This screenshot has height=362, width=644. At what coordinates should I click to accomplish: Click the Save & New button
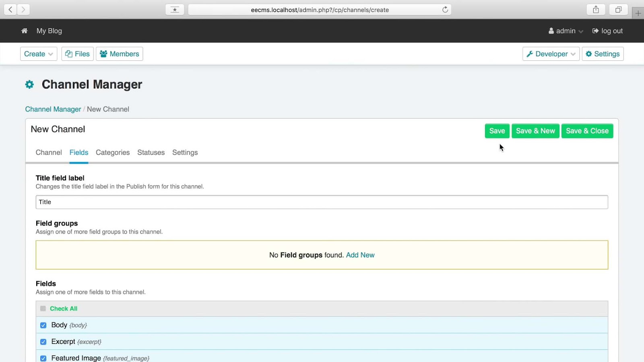tap(535, 131)
